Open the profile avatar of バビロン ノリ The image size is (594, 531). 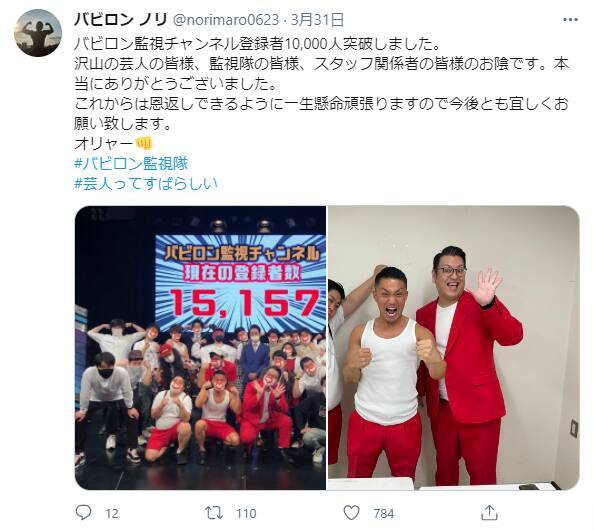tap(38, 33)
